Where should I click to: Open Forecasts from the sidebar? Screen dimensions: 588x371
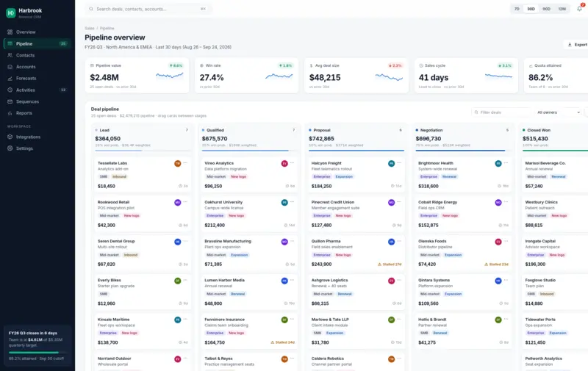[37, 79]
